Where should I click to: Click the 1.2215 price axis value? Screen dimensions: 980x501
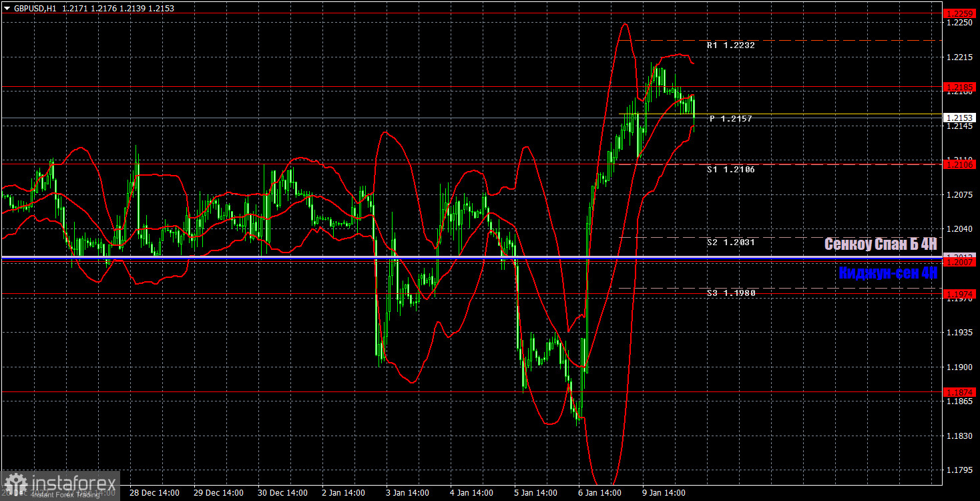click(x=959, y=57)
